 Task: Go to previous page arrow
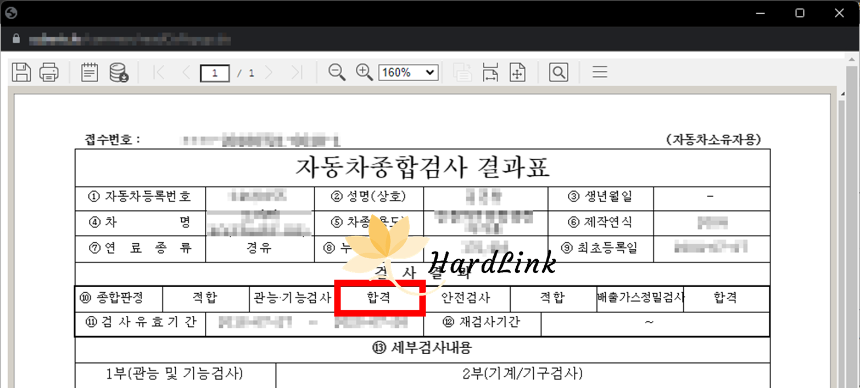click(x=186, y=72)
